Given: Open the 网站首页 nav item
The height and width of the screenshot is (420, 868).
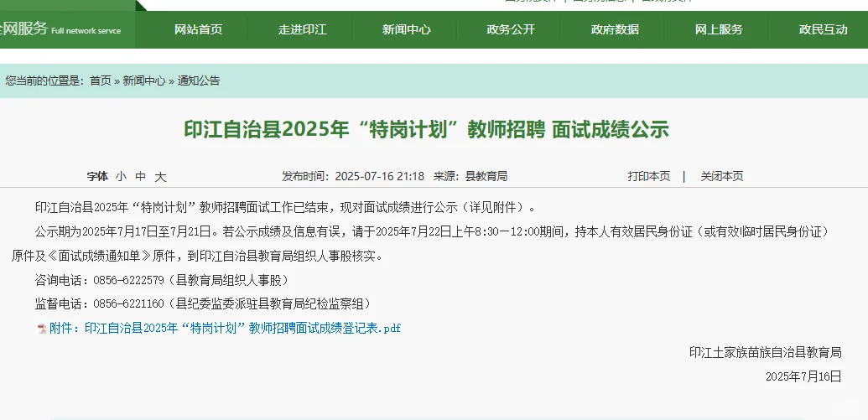Looking at the screenshot, I should 198,30.
